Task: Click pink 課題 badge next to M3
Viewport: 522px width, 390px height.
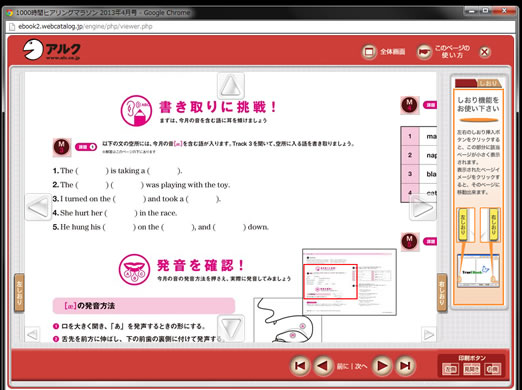Action: point(86,147)
